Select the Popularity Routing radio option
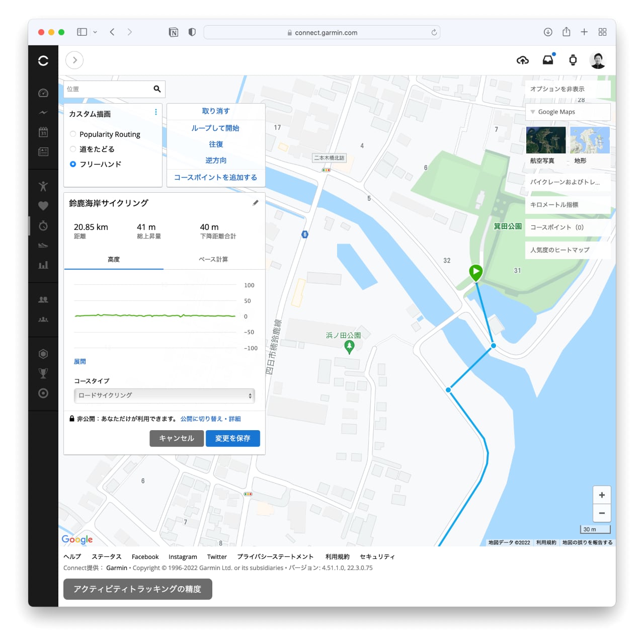The width and height of the screenshot is (644, 644). click(73, 134)
